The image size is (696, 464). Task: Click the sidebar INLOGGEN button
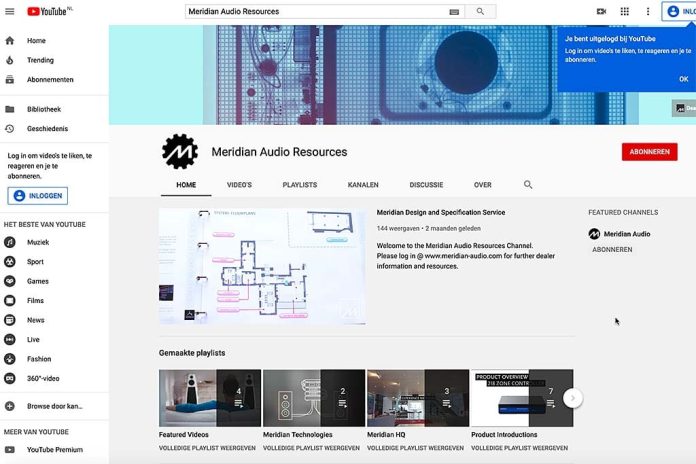(x=38, y=196)
